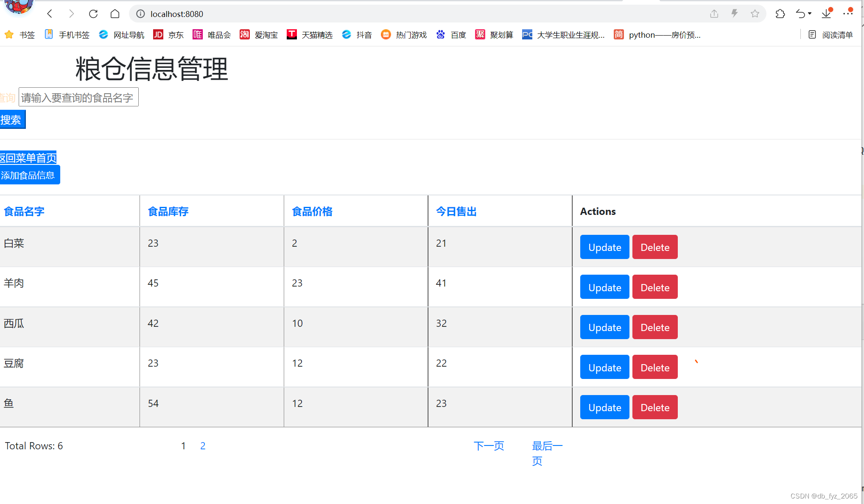Click stock value 54 in 鱼 row
This screenshot has height=504, width=864.
(153, 404)
